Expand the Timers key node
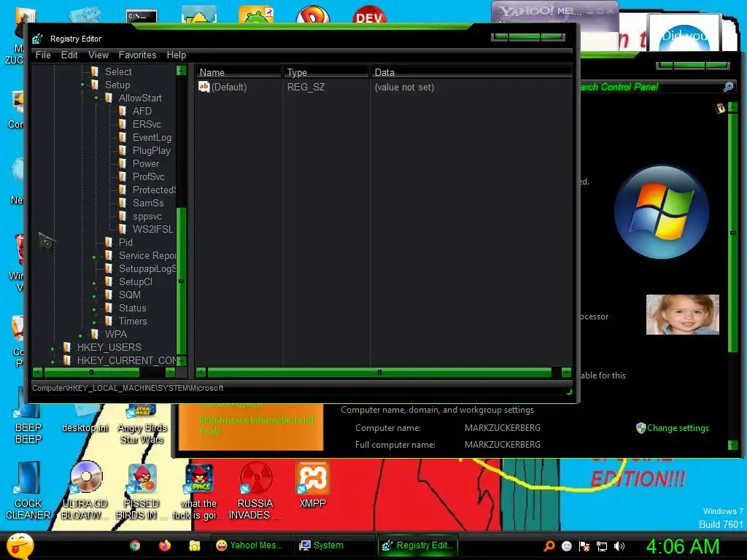This screenshot has width=747, height=560. pyautogui.click(x=94, y=322)
